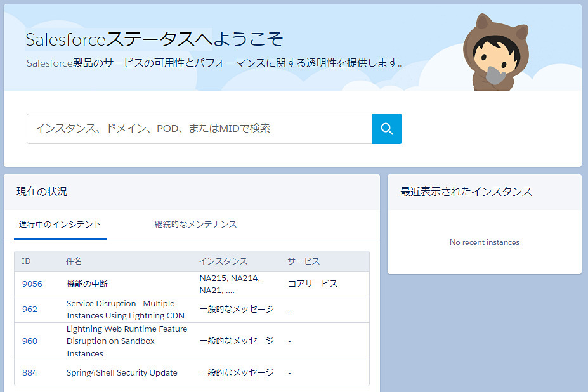This screenshot has height=392, width=588.
Task: Click the サービス column header
Action: (303, 261)
